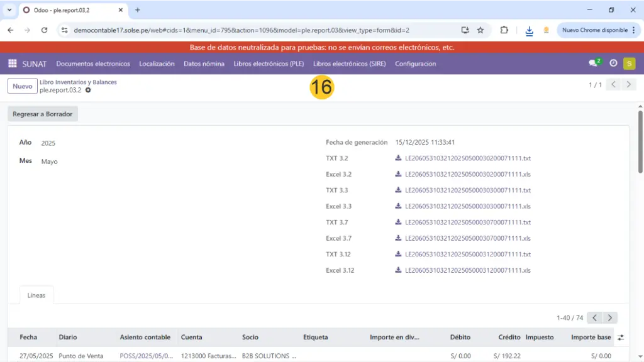Open Libros electrónicos (PLE) menu
The height and width of the screenshot is (362, 644).
[269, 63]
